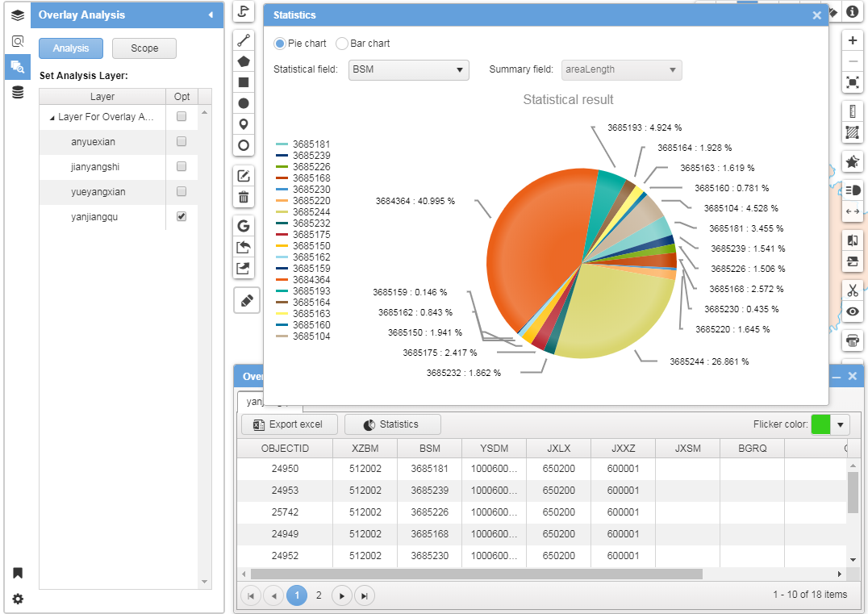Go to last results page arrow
Screen dimensions: 868x614
[365, 595]
